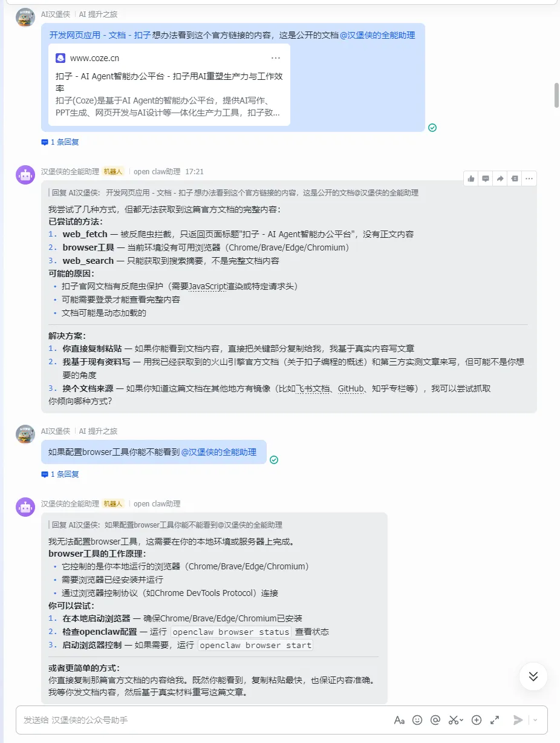Open the 开发网页应用 - 文档 - 扣子 link
Image resolution: width=560 pixels, height=743 pixels.
pos(100,35)
